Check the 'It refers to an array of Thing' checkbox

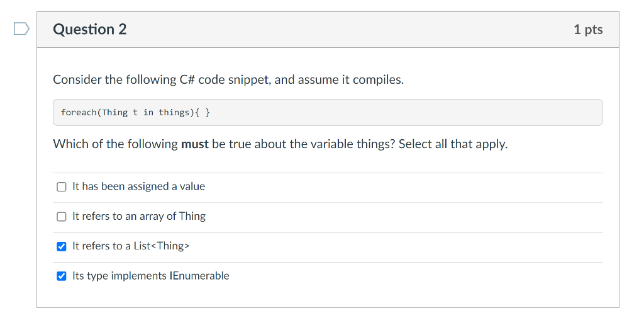(x=61, y=217)
